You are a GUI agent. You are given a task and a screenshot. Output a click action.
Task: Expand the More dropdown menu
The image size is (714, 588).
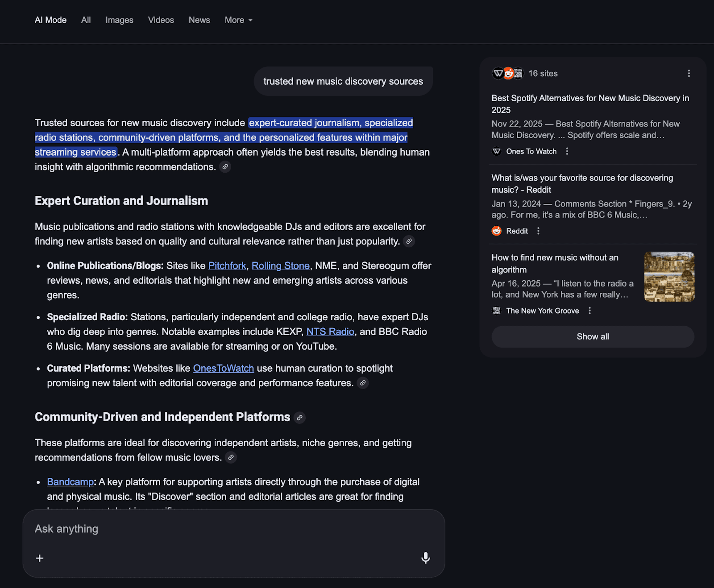point(238,20)
